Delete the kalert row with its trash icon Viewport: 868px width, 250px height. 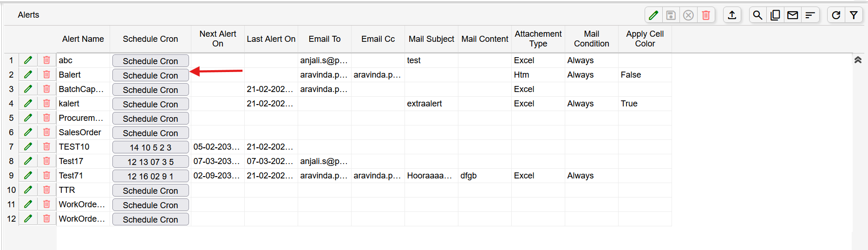[46, 104]
